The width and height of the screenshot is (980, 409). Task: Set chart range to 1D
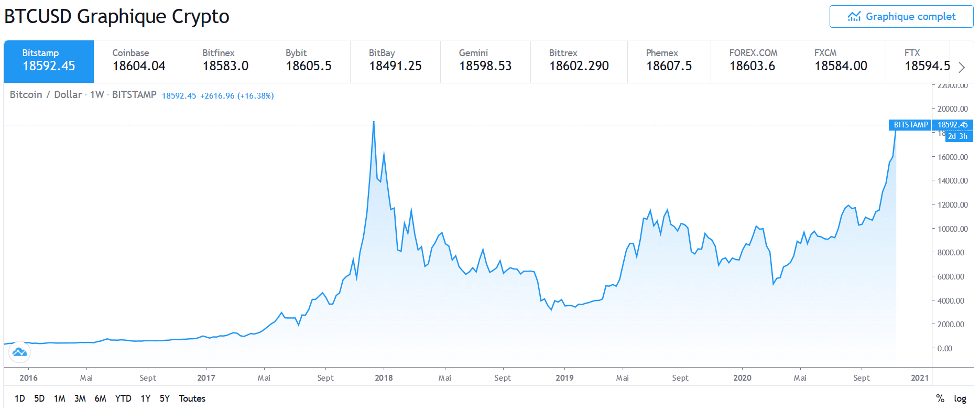pyautogui.click(x=20, y=399)
